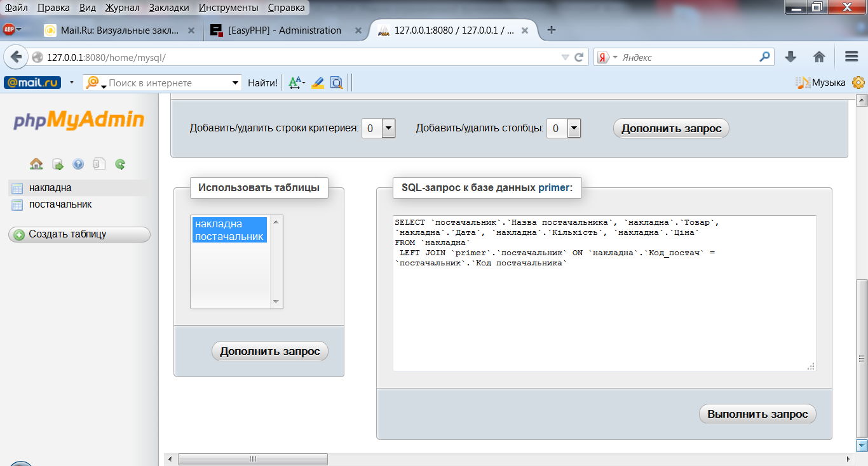Click the table icon beside постачальник
Screen dimensions: 868x466
pos(17,205)
